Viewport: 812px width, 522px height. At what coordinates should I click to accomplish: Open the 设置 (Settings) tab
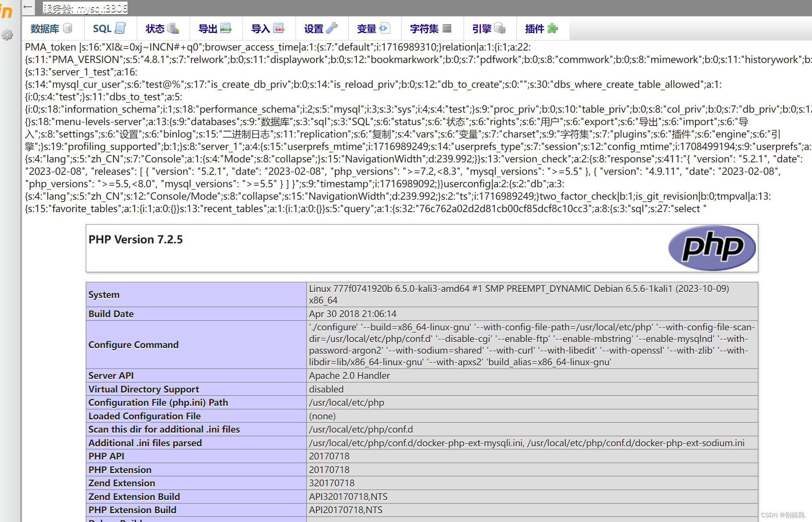pos(321,28)
